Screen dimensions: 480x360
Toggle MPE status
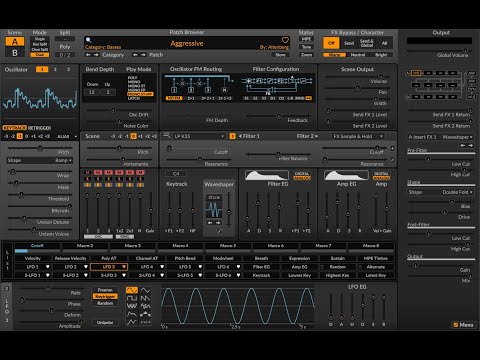[x=306, y=39]
